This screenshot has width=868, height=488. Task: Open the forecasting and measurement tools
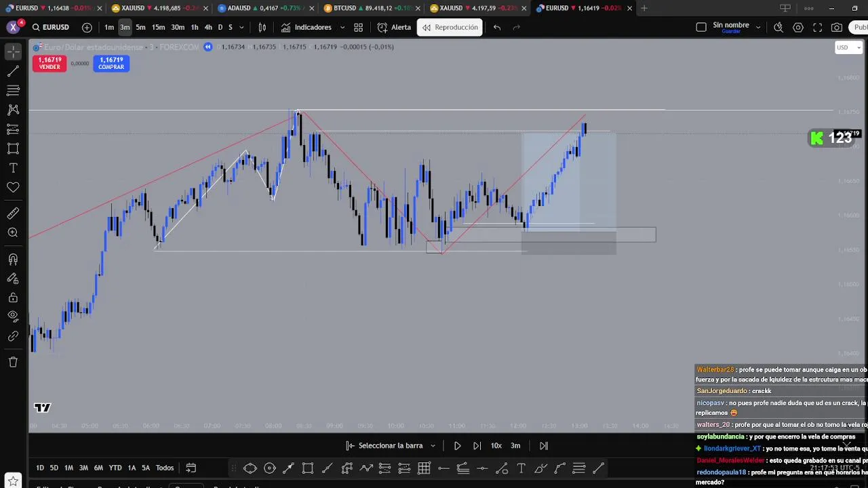[x=13, y=129]
